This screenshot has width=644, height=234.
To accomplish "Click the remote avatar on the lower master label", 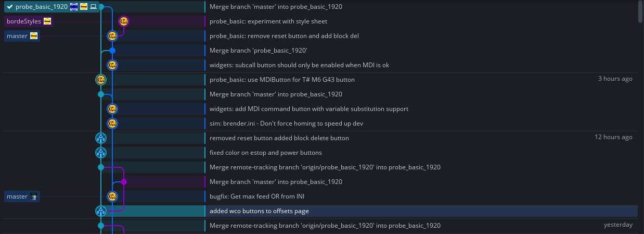I will tap(34, 196).
